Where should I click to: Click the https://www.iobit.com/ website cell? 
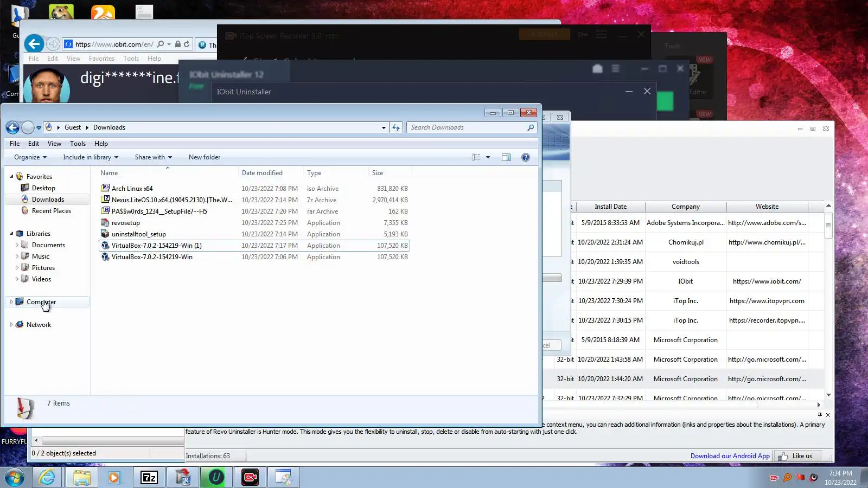(x=767, y=281)
